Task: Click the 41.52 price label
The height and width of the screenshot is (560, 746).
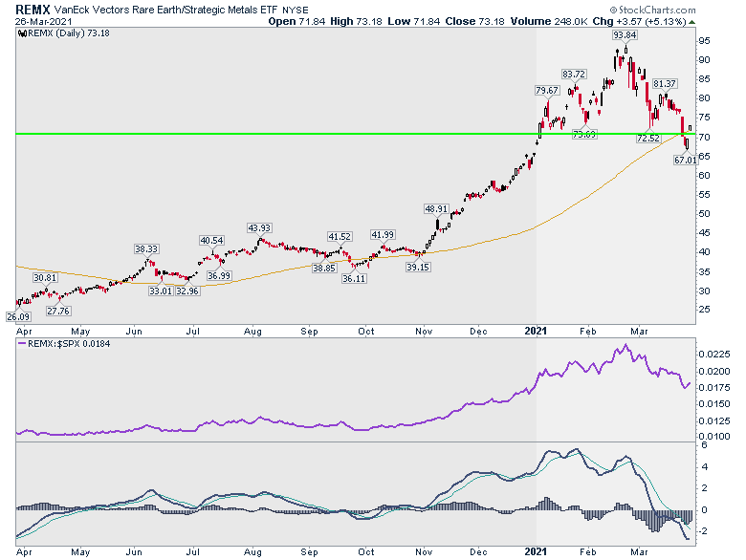Action: click(340, 237)
